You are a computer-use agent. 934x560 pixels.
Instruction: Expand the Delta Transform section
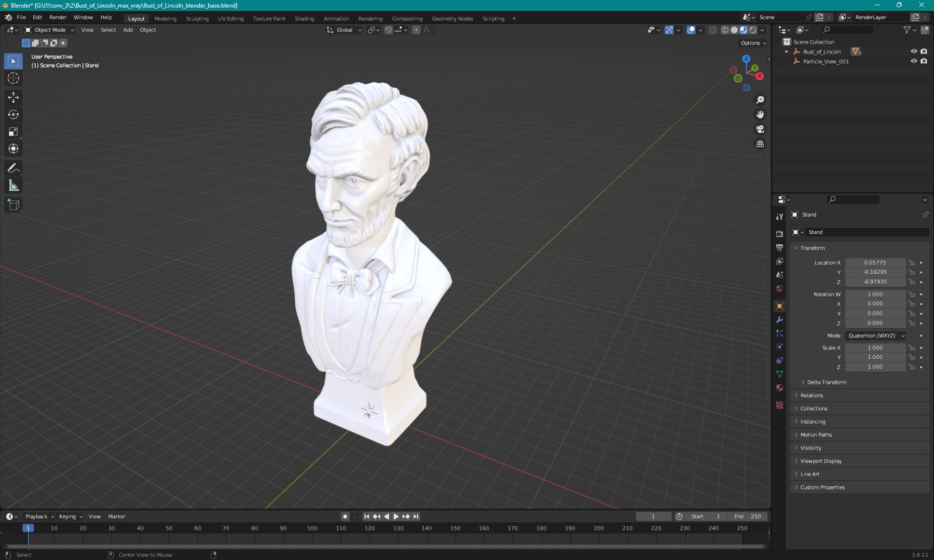[x=826, y=382]
